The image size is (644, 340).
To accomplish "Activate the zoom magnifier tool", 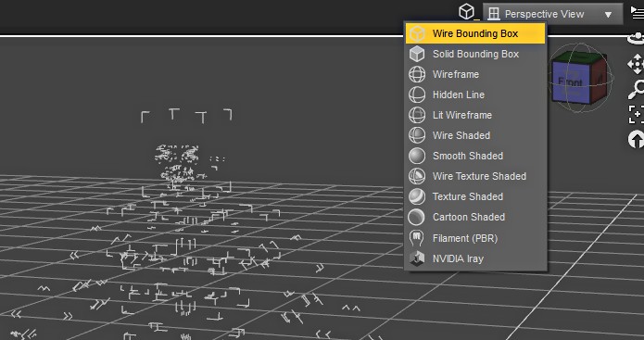I will [637, 89].
